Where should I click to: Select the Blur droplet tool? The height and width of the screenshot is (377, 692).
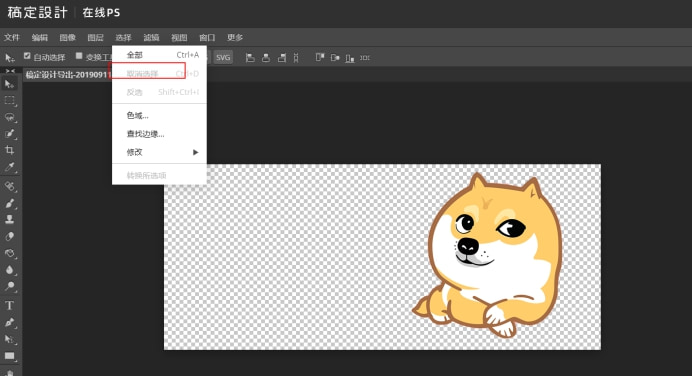click(x=9, y=270)
